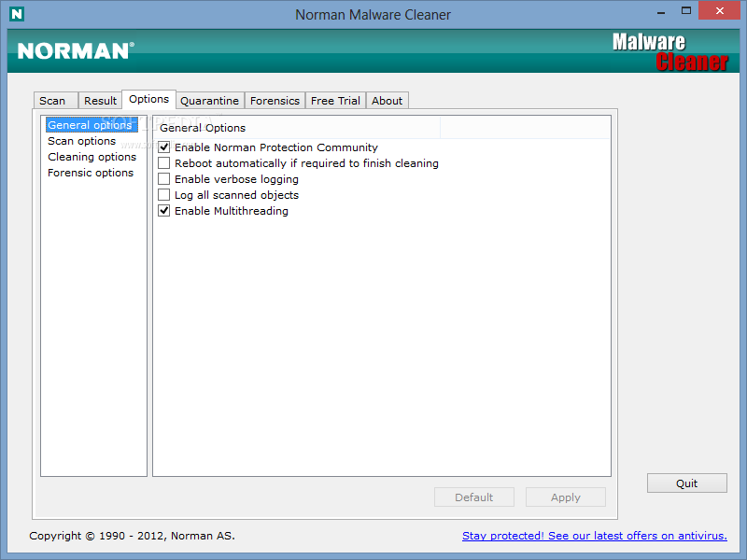747x560 pixels.
Task: Show the About tab
Action: click(387, 101)
